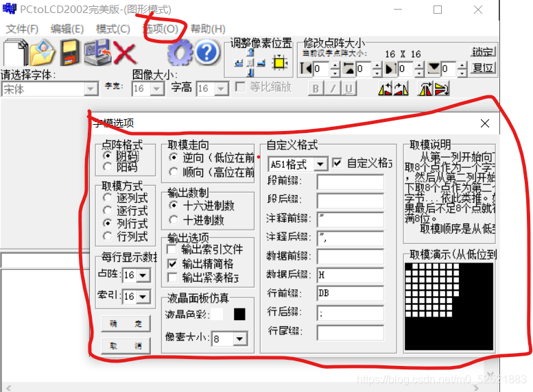Click the white 液晶色彩 swatch
This screenshot has height=392, width=533.
pos(217,314)
